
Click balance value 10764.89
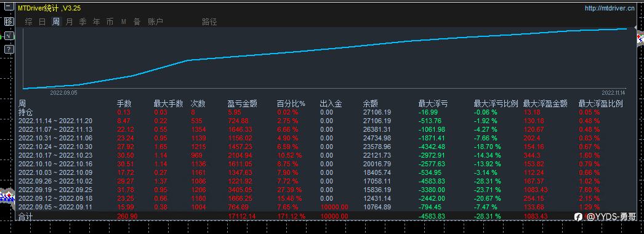[377, 207]
